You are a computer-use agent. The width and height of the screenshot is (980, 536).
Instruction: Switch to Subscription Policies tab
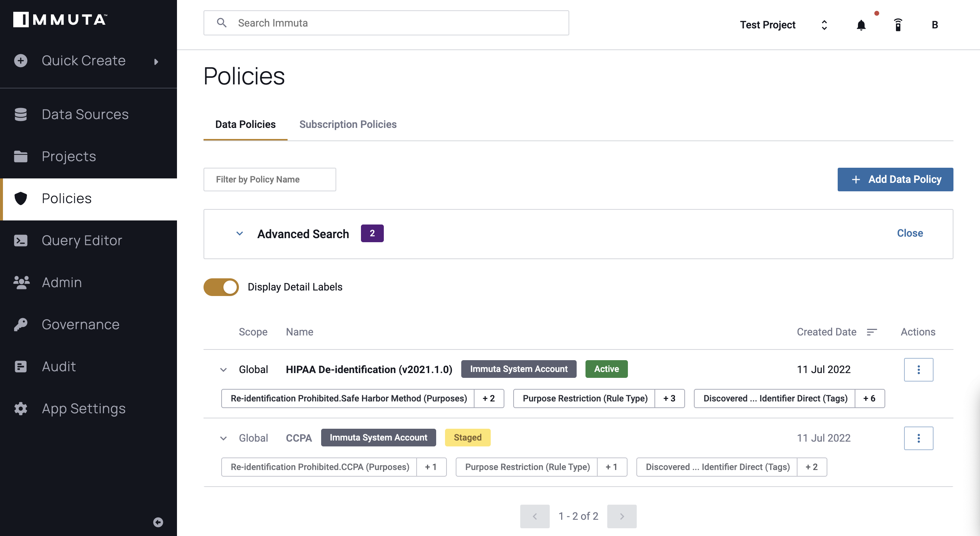(x=348, y=124)
